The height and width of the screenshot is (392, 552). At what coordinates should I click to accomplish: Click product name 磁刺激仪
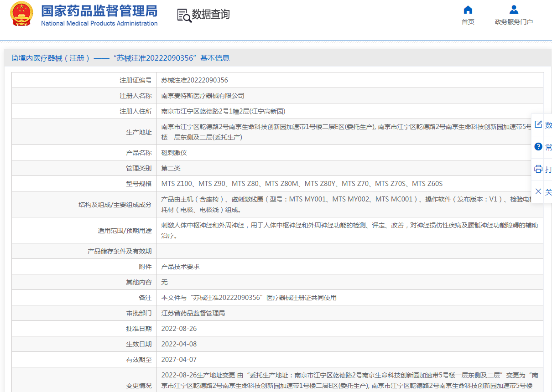(174, 153)
